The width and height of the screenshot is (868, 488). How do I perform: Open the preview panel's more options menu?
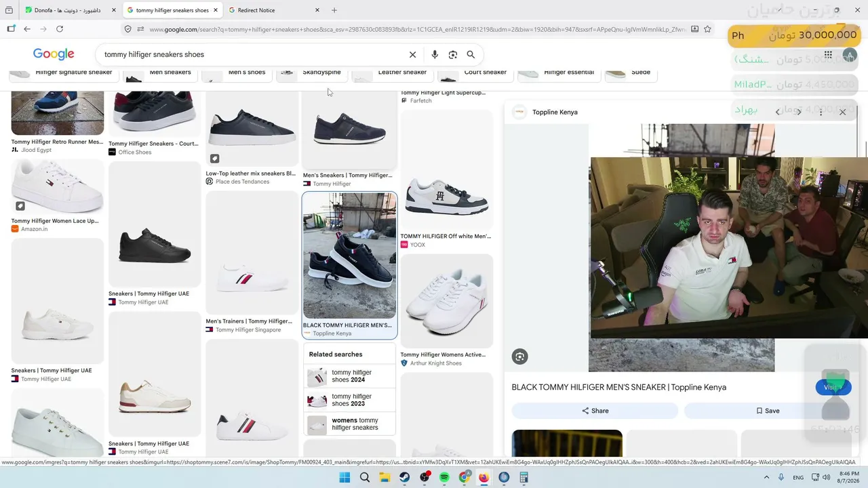click(x=821, y=112)
